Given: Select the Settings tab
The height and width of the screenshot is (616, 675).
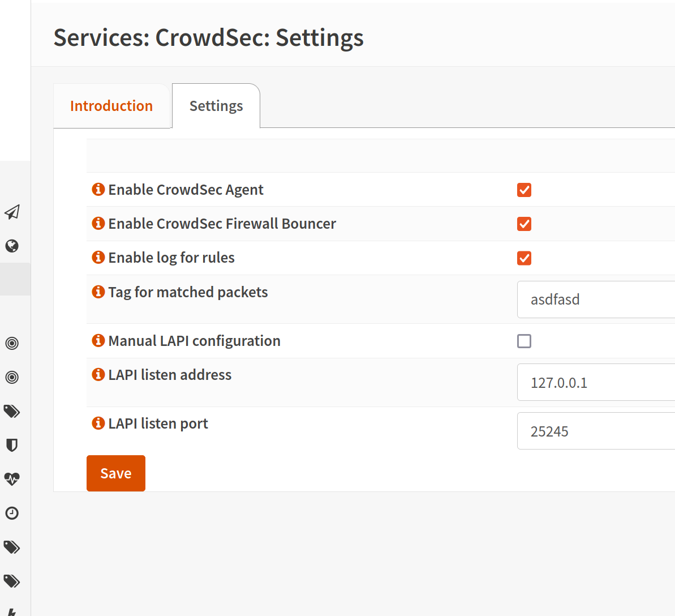Looking at the screenshot, I should tap(216, 106).
